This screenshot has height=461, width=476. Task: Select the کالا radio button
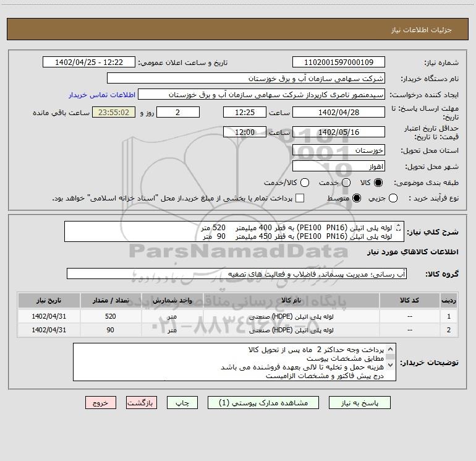[x=378, y=183]
